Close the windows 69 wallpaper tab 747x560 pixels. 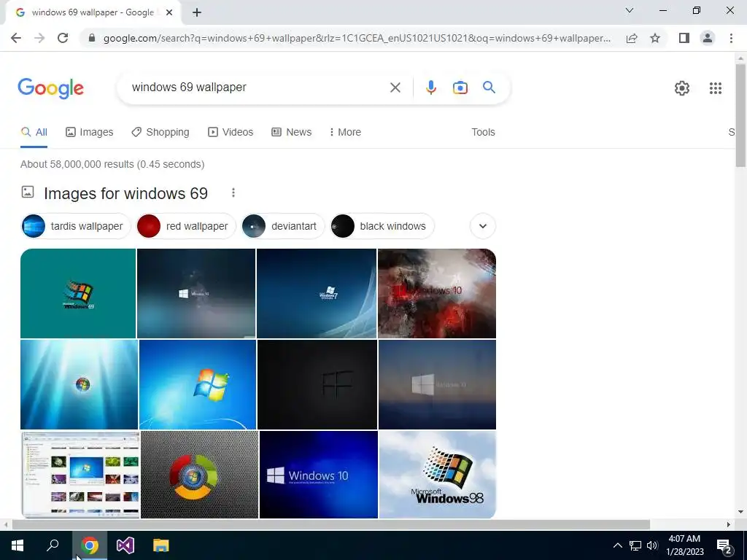pyautogui.click(x=169, y=12)
